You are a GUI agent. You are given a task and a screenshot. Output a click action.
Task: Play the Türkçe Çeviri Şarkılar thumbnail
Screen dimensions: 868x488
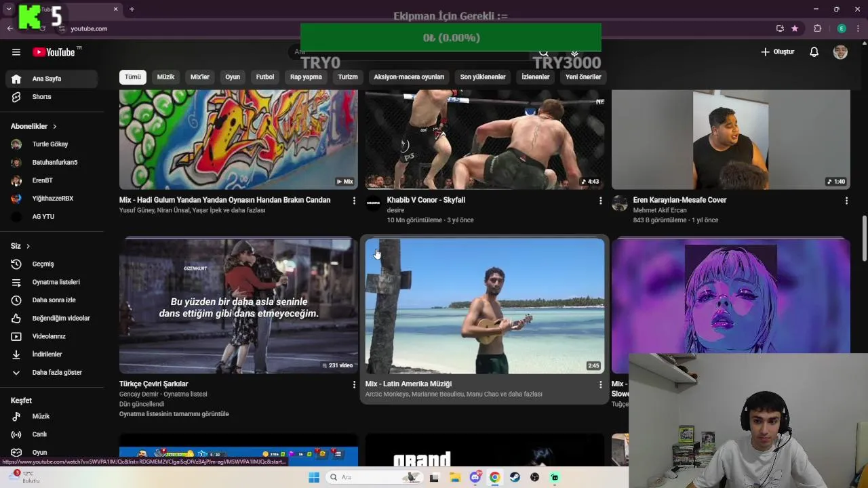click(x=239, y=306)
